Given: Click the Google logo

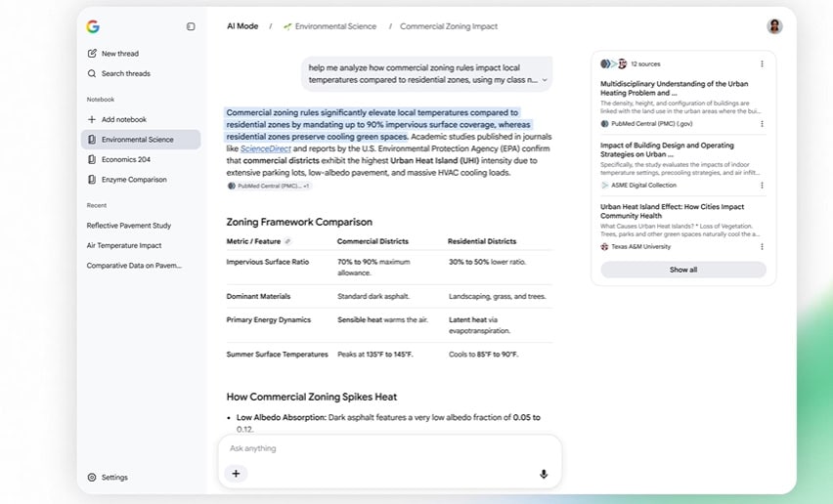Looking at the screenshot, I should click(x=93, y=26).
